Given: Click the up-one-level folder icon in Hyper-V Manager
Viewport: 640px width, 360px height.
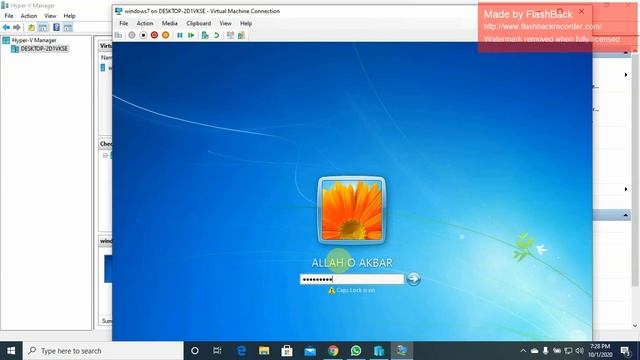Looking at the screenshot, I should [31, 27].
